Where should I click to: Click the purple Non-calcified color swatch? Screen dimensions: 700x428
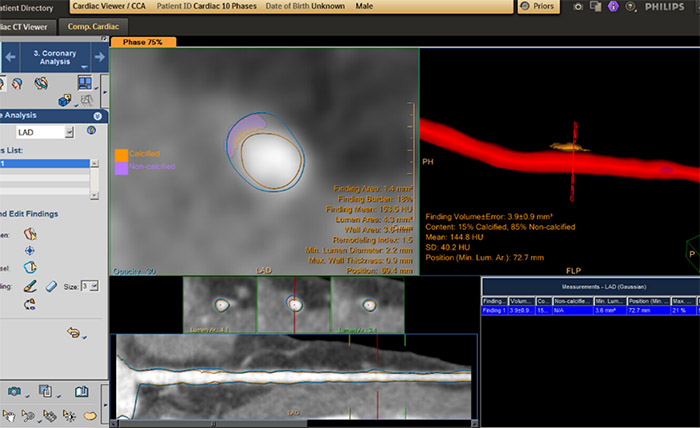(121, 168)
